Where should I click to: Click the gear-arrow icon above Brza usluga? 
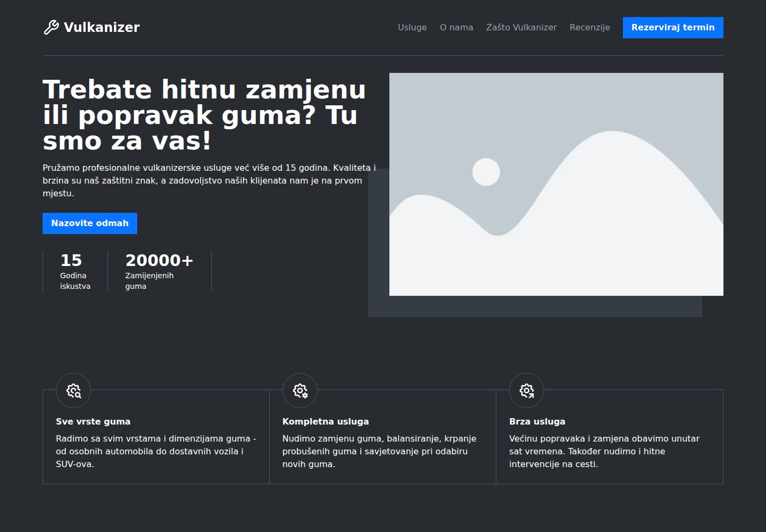point(527,390)
